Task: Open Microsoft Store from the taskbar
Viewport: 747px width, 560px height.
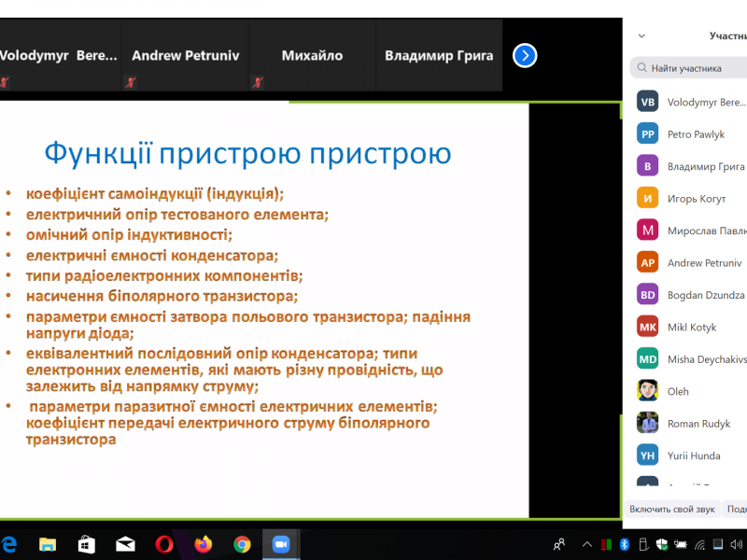Action: [86, 544]
